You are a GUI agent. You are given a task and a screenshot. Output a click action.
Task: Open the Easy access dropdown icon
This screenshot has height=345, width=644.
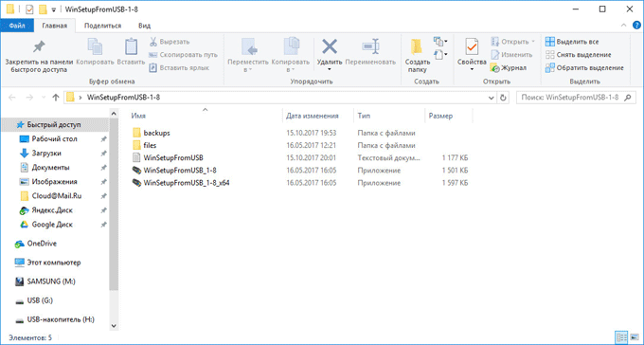[x=440, y=54]
